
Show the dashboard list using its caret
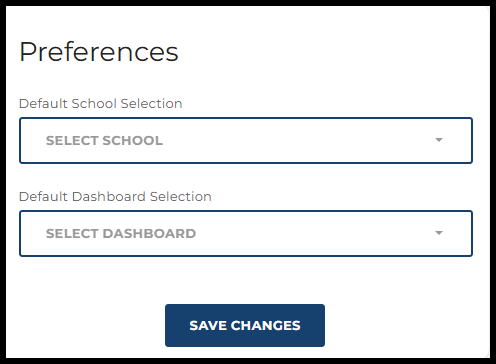coord(439,233)
